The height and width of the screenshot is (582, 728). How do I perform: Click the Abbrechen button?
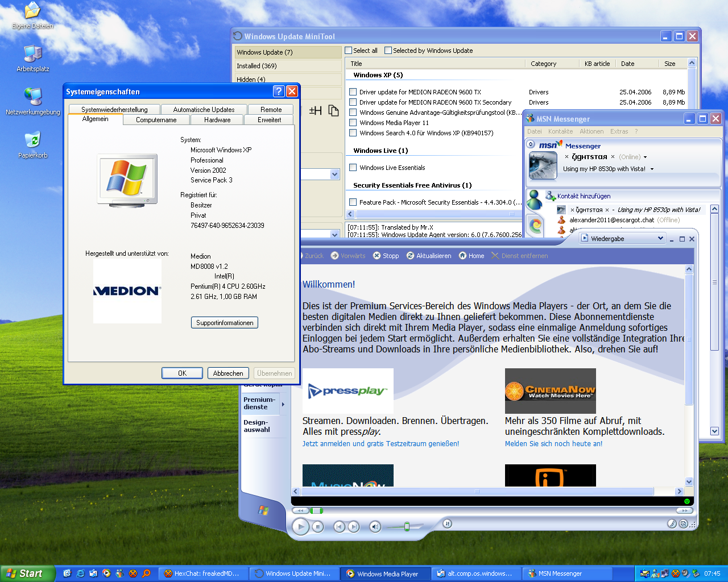click(x=228, y=373)
